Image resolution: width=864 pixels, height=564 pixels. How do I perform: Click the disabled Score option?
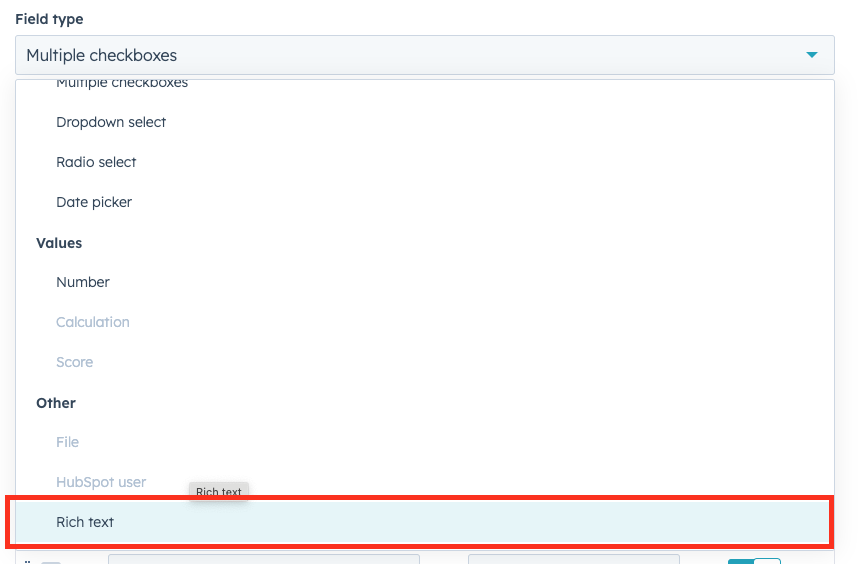[75, 362]
